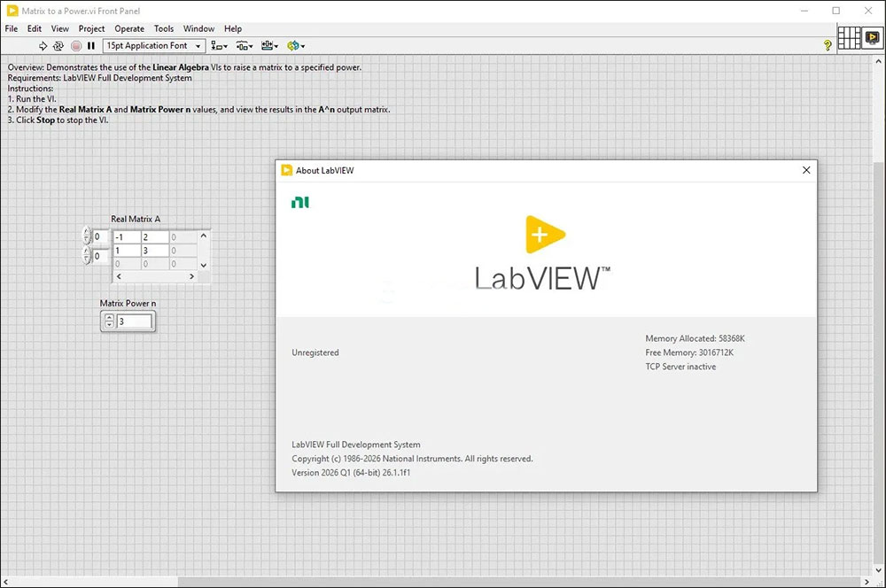Screen dimensions: 886x588
Task: Click the 'Unregistered' text in About dialog
Action: 315,352
